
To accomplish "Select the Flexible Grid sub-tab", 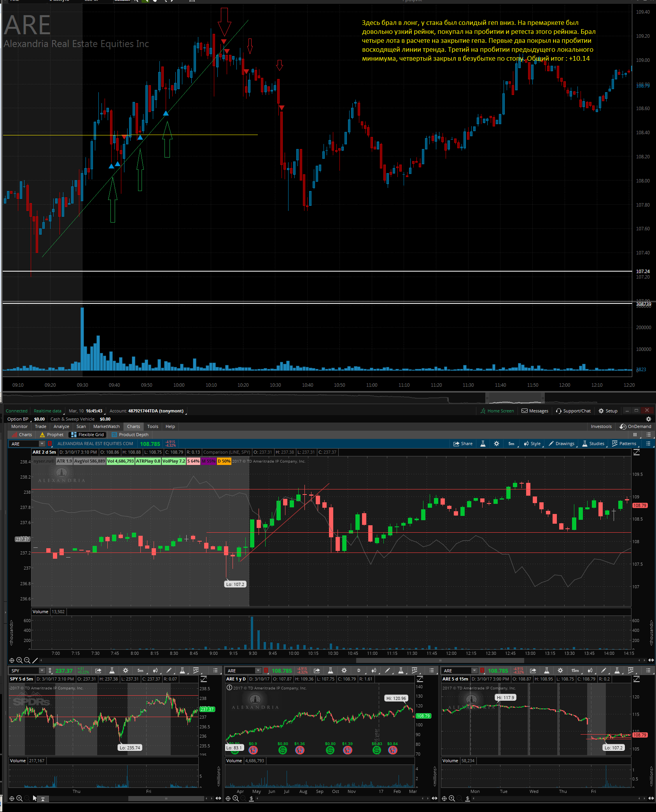I will [87, 435].
